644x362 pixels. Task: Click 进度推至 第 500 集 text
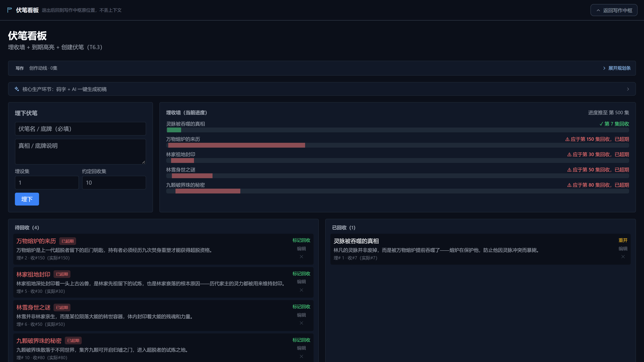click(609, 113)
